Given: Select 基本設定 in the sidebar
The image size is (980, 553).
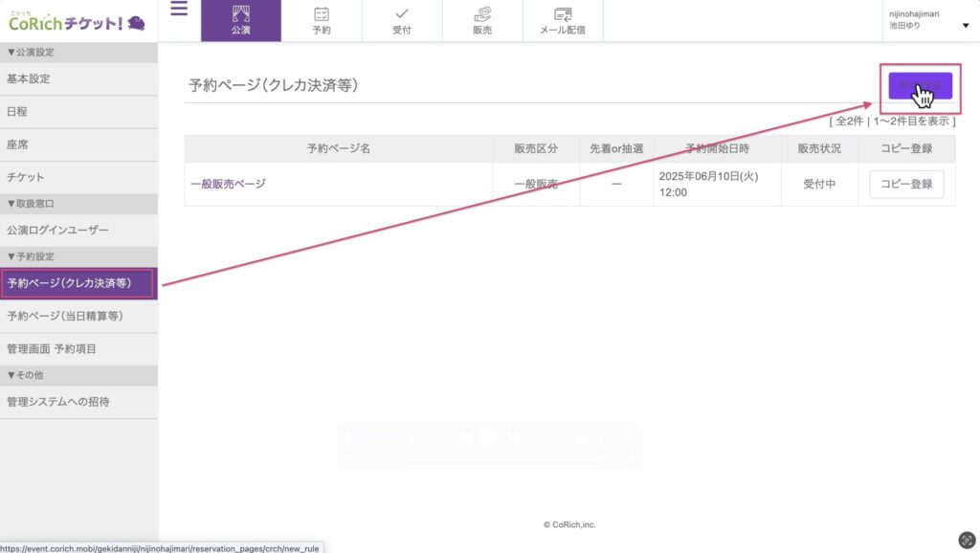Looking at the screenshot, I should (x=29, y=79).
